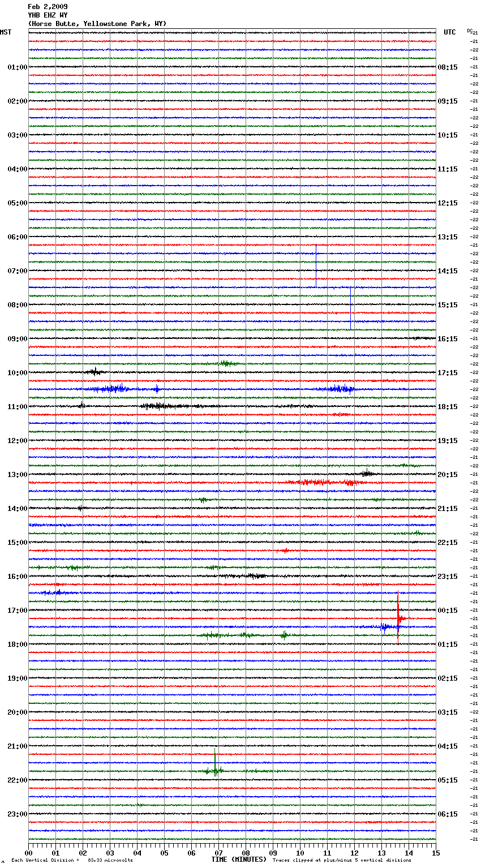Click the 00:15 UTC time label
This screenshot has width=481, height=868.
click(x=448, y=611)
